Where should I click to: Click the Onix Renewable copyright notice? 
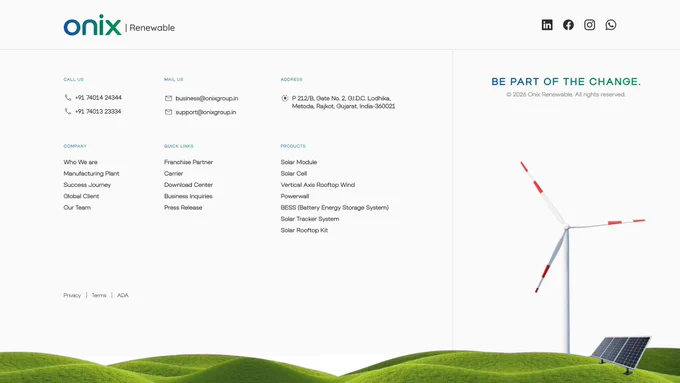pos(566,95)
